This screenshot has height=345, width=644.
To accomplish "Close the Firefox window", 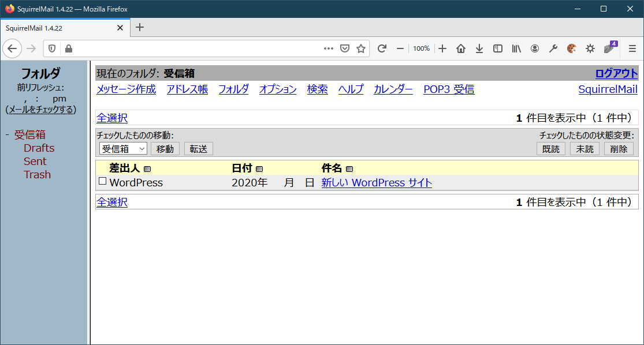I will click(x=630, y=9).
